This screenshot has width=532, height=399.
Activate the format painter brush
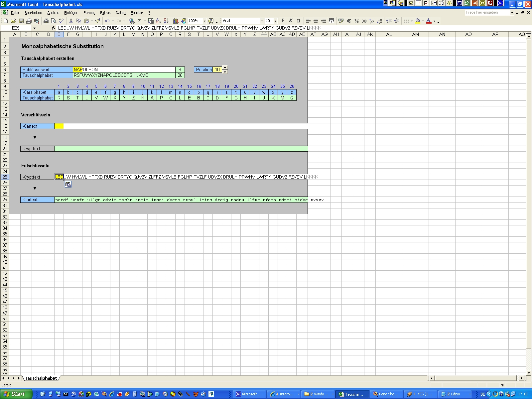[98, 21]
